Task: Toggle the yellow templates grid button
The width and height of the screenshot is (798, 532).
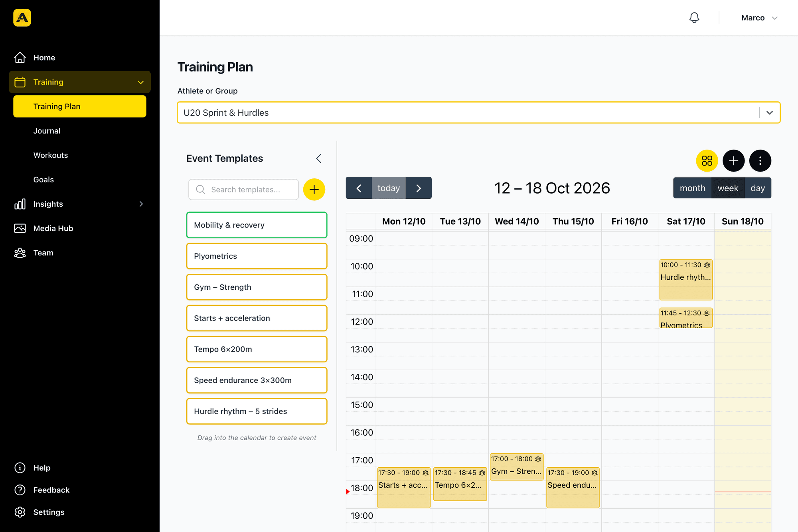Action: tap(707, 161)
